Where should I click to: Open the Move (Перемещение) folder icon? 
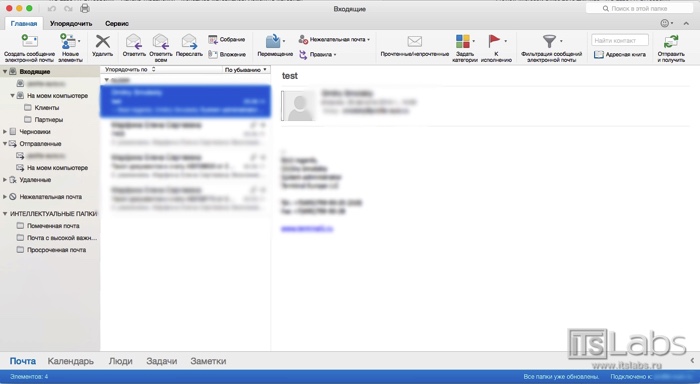[x=273, y=41]
